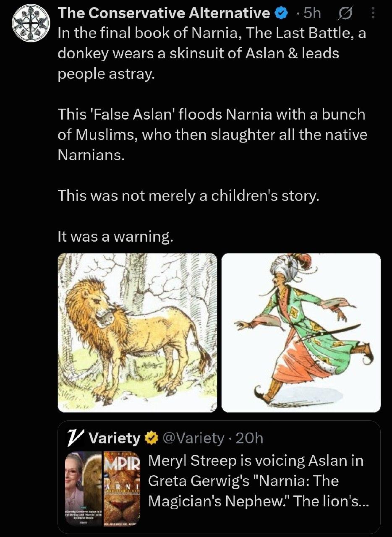The image size is (392, 537).
Task: View the running turbaned man illustration
Action: (x=301, y=333)
